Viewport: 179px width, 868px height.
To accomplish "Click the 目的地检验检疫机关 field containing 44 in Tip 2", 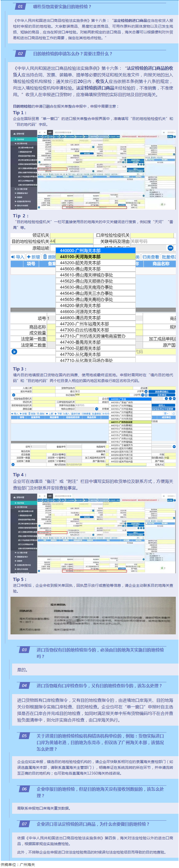I will click(72, 241).
